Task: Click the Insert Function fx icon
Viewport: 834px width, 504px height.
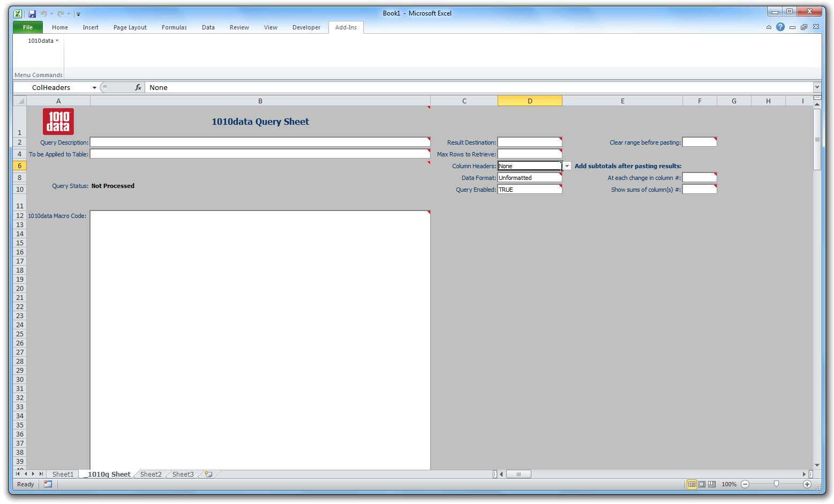Action: coord(138,87)
